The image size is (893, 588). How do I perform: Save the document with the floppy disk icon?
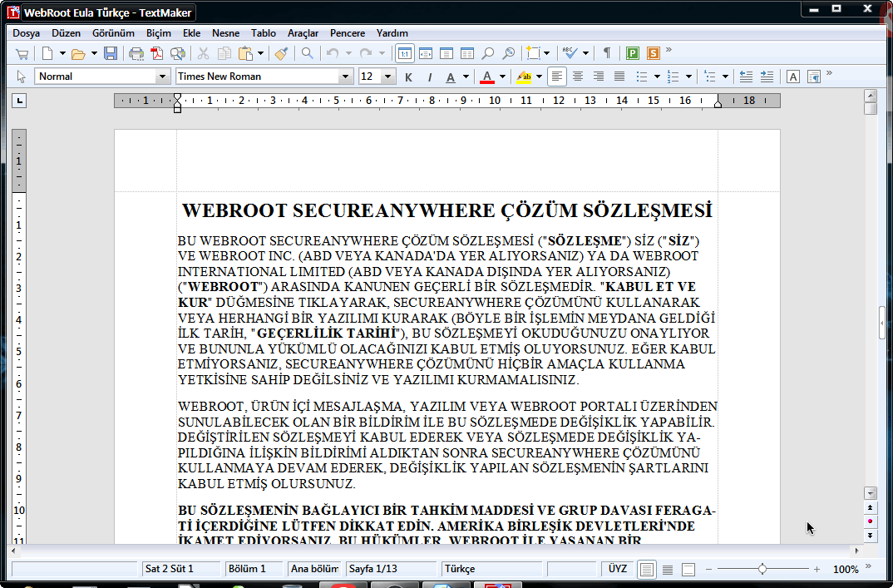[111, 53]
